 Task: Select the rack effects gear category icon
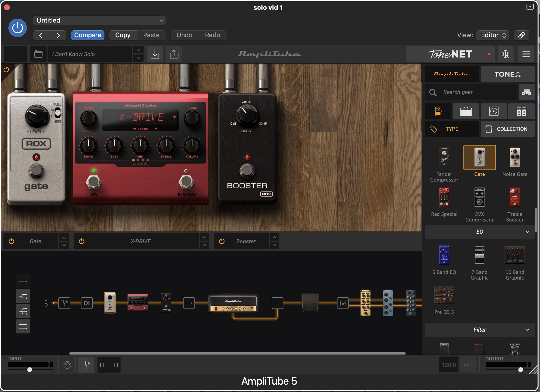[521, 111]
